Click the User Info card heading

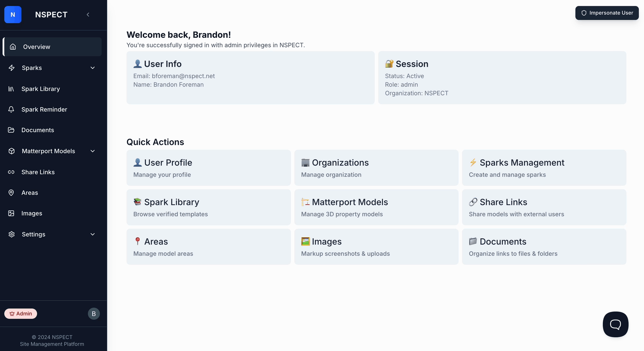click(x=157, y=64)
